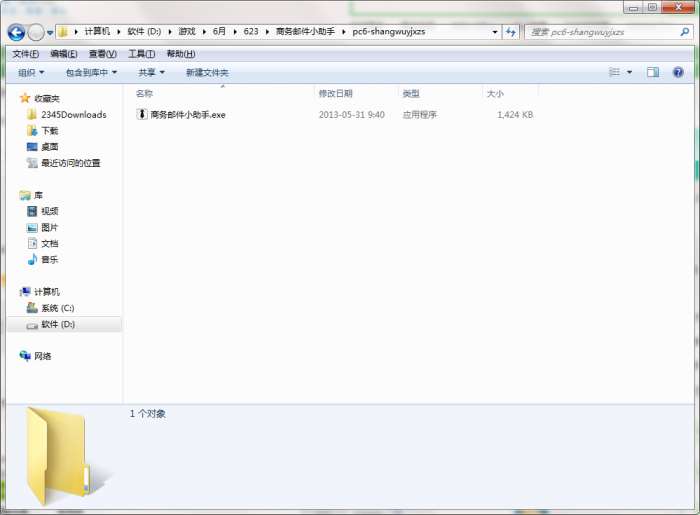Open the 共享 dropdown
This screenshot has width=700, height=515.
151,72
